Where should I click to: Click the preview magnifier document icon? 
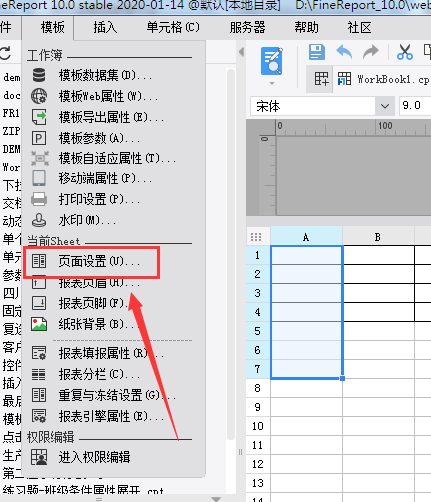272,61
